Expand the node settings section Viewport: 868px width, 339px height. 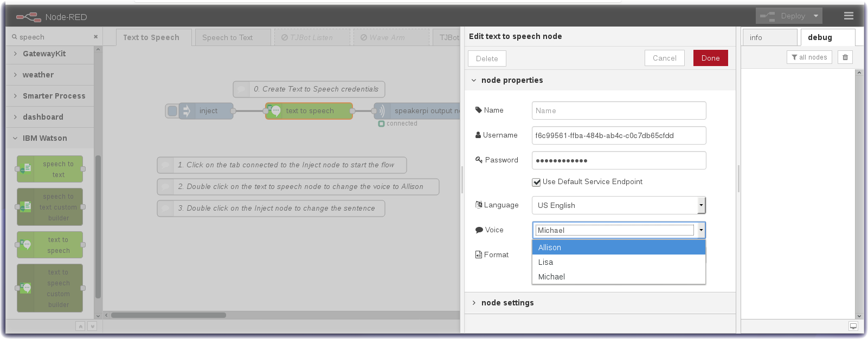600,303
